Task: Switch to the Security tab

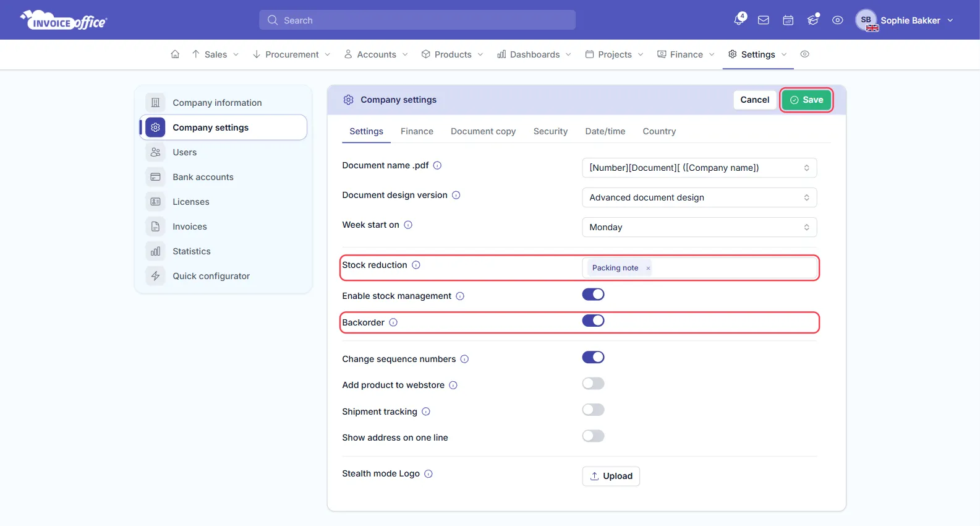Action: 550,131
